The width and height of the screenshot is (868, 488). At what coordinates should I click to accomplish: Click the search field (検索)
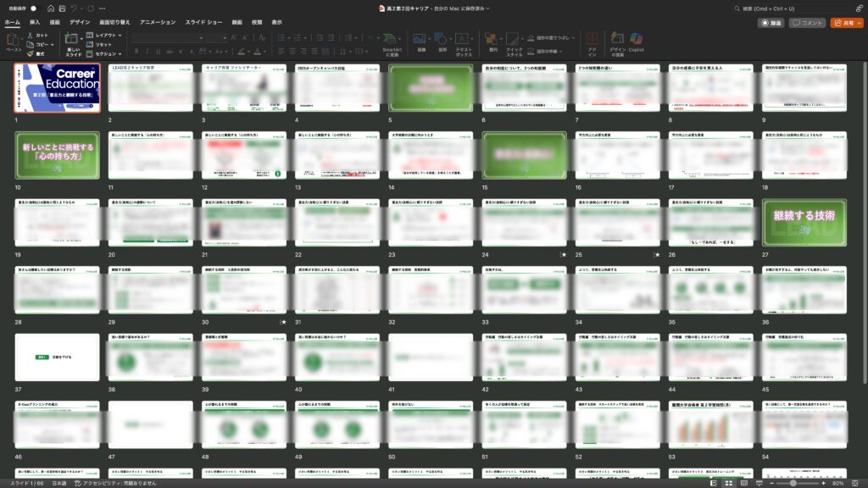click(791, 8)
